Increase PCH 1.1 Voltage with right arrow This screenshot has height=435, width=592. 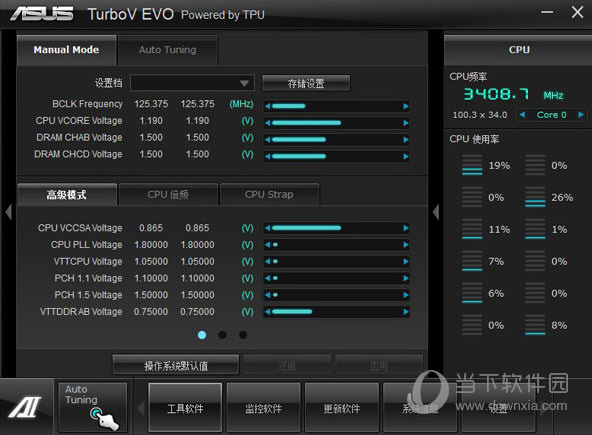click(x=406, y=278)
